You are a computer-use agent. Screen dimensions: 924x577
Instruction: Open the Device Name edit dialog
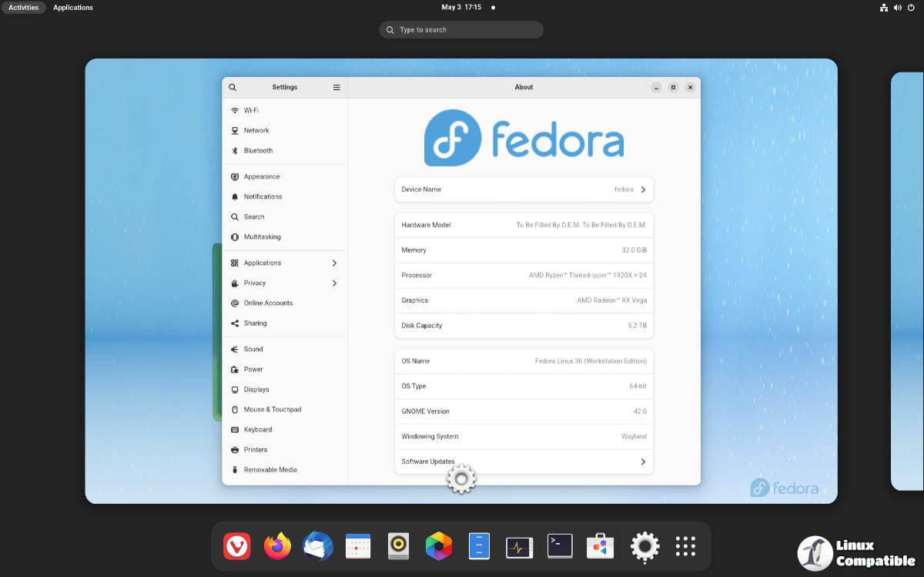coord(524,190)
